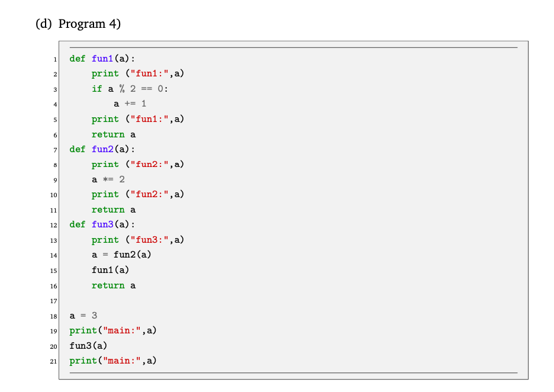This screenshot has width=554, height=392.
Task: Click the 'a = fun2(a)' assignment
Action: coord(121,255)
